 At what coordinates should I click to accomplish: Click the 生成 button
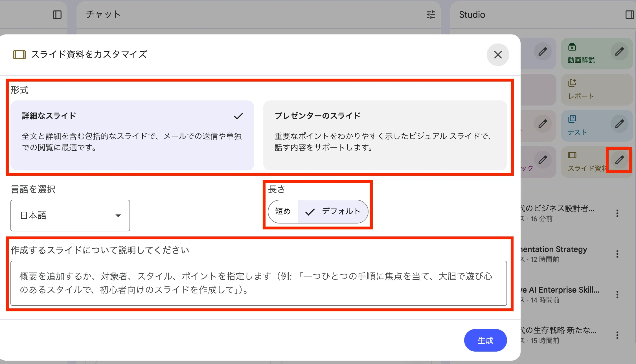[x=485, y=340]
